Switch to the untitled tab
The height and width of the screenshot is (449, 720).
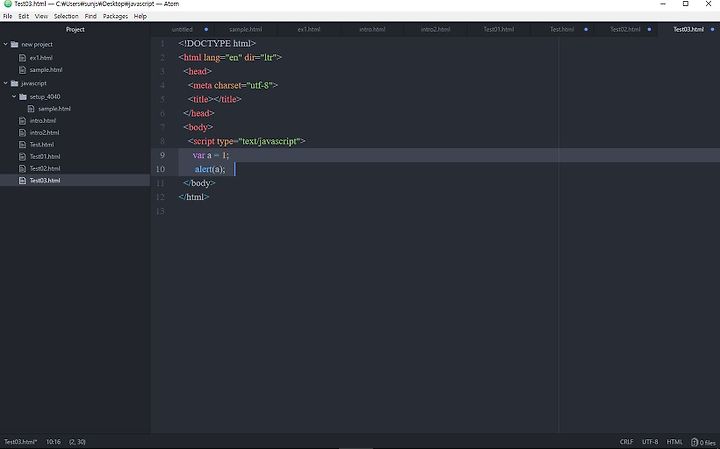point(182,29)
